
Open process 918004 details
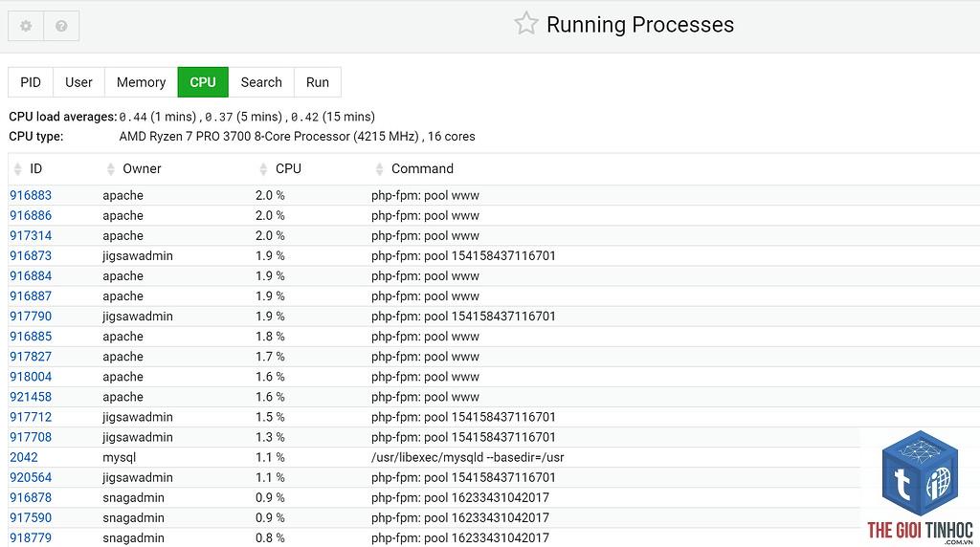click(x=31, y=377)
